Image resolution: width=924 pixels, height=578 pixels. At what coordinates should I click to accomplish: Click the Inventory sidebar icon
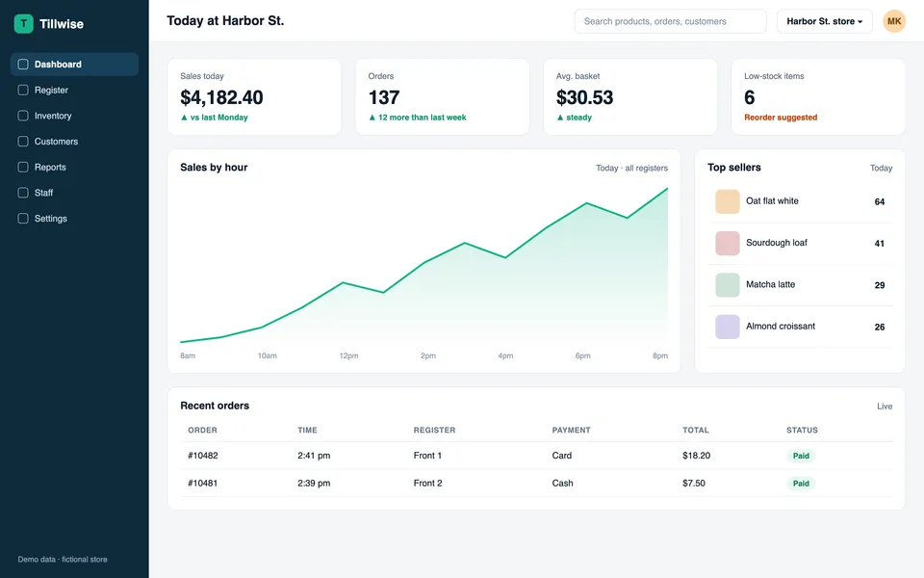[x=23, y=116]
